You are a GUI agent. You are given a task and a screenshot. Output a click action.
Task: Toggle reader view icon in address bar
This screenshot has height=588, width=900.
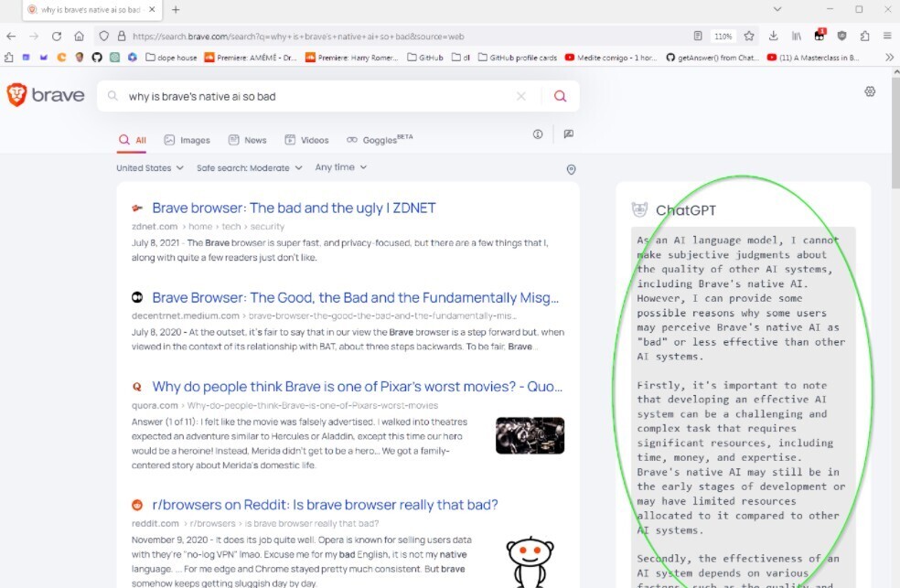pos(698,36)
